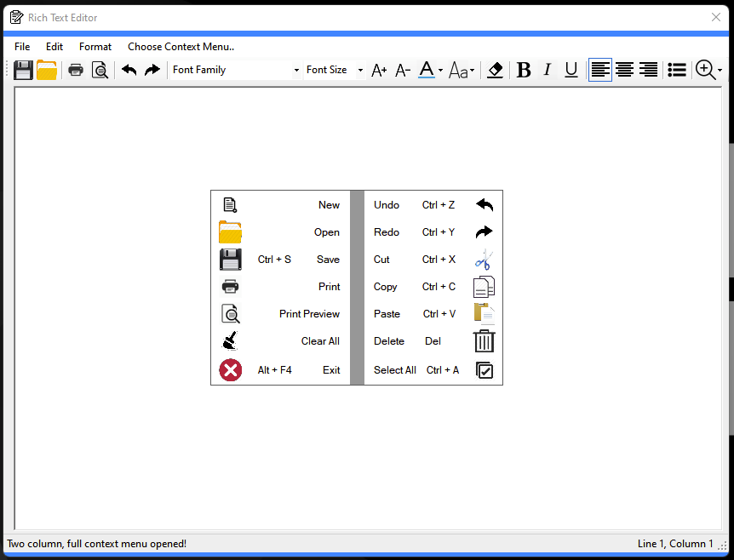Choose Exit in the context menu
Image resolution: width=734 pixels, height=560 pixels.
pos(280,370)
